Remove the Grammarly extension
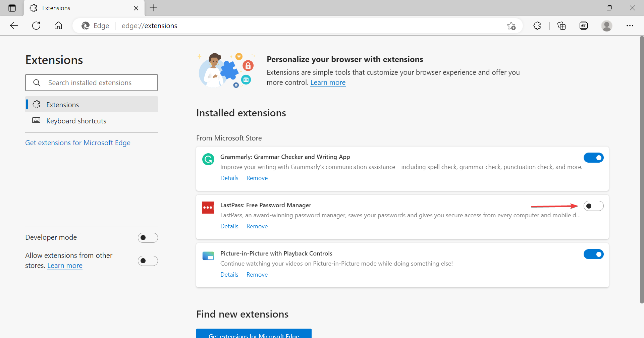 [x=257, y=178]
